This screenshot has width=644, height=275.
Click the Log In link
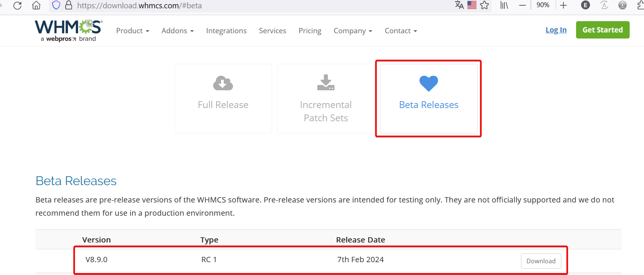(x=556, y=30)
